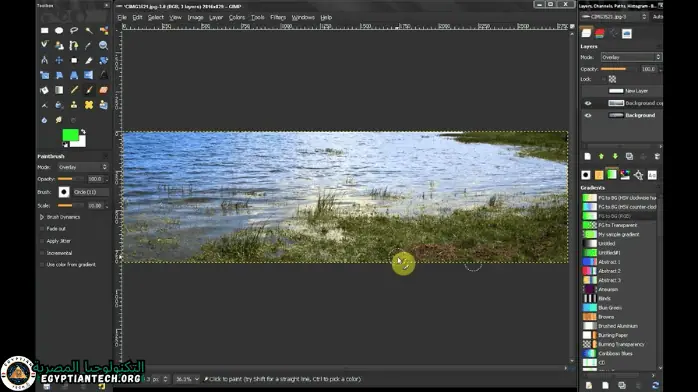Open the zoom percentage dropdown in status bar
Screen dimensions: 698x392
[x=187, y=379]
